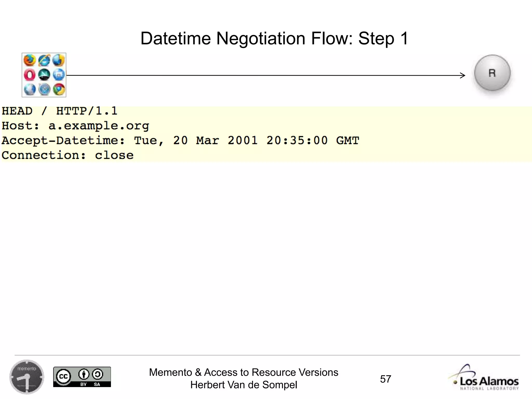Click the Safari compass icon

coord(44,90)
